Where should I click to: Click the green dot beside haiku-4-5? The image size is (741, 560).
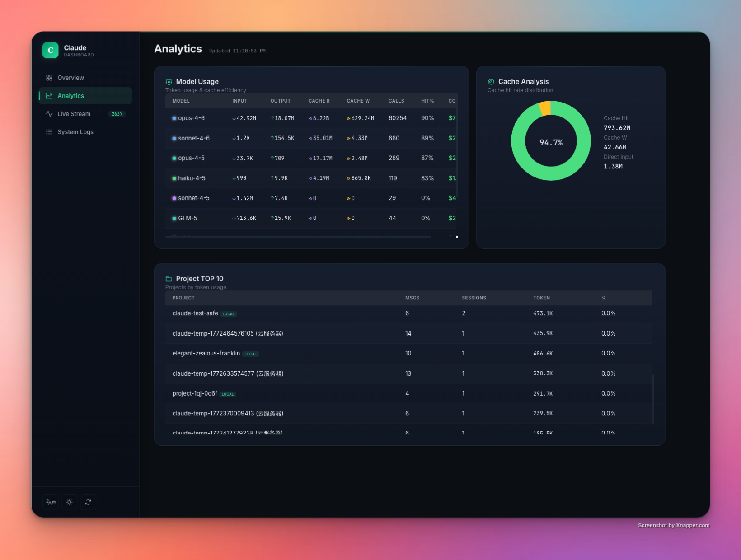click(174, 178)
